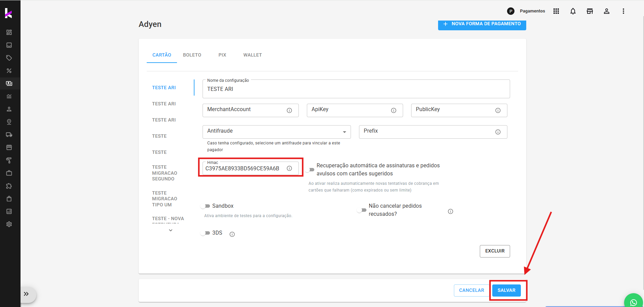Open the Antifraude dropdown

277,132
